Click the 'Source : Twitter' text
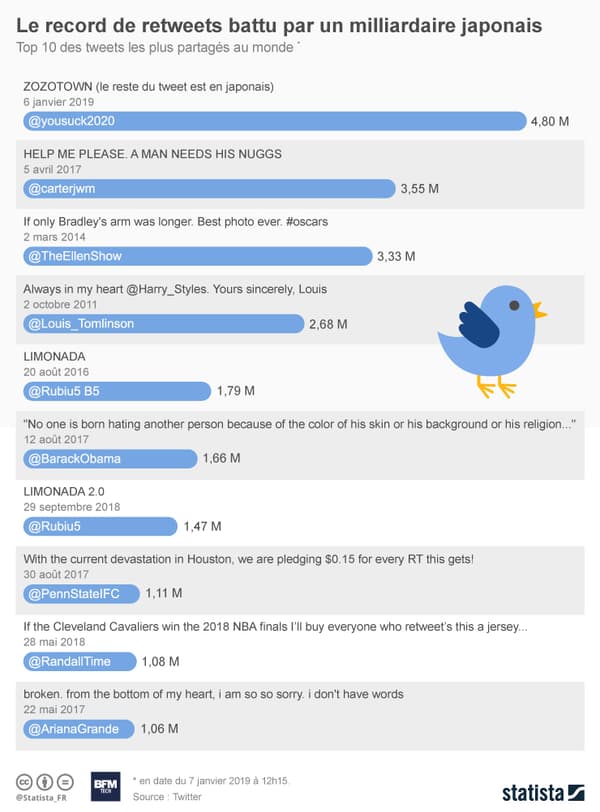Viewport: 600px width, 812px height. pyautogui.click(x=167, y=796)
